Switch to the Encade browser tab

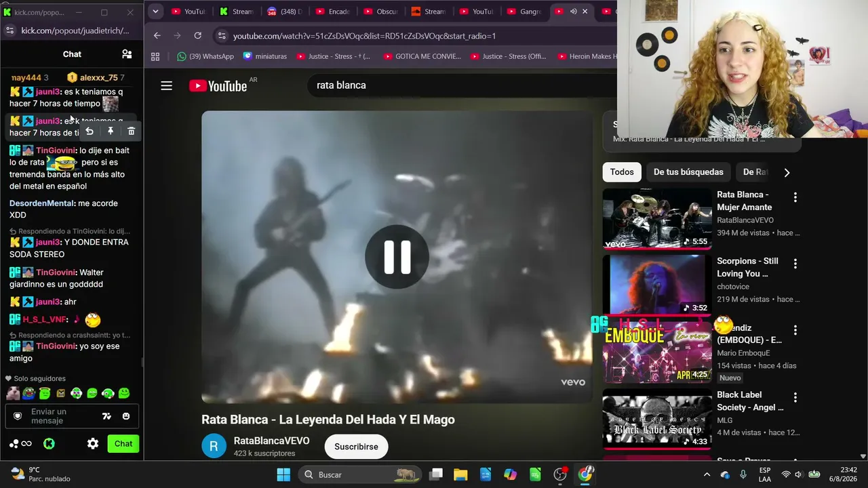(332, 12)
